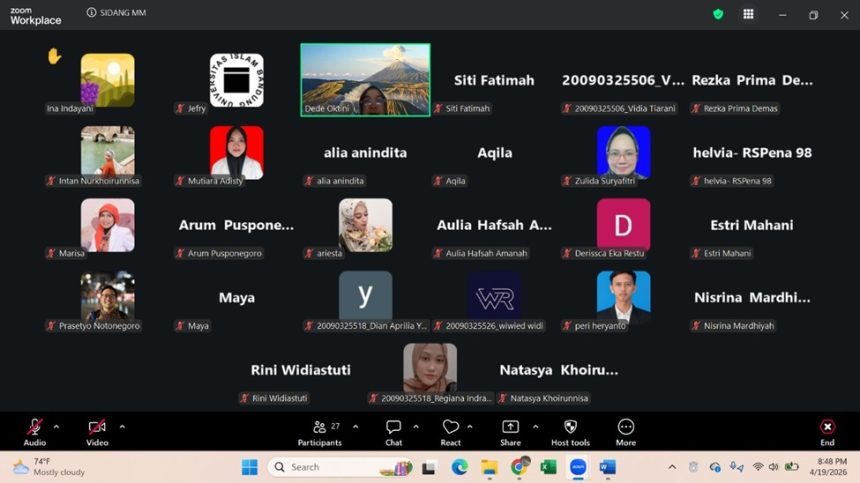This screenshot has width=860, height=483.
Task: Select Zulida Suryafitri's participant tile
Action: tap(623, 152)
